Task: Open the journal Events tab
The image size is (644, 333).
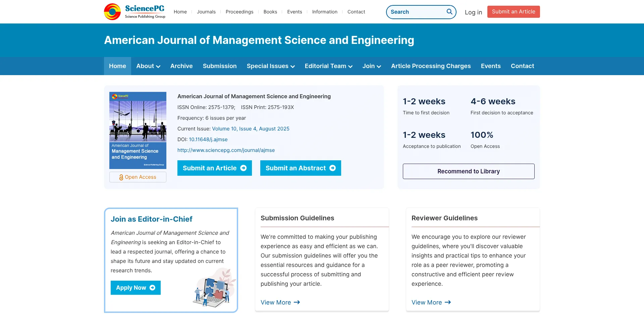Action: click(x=491, y=66)
